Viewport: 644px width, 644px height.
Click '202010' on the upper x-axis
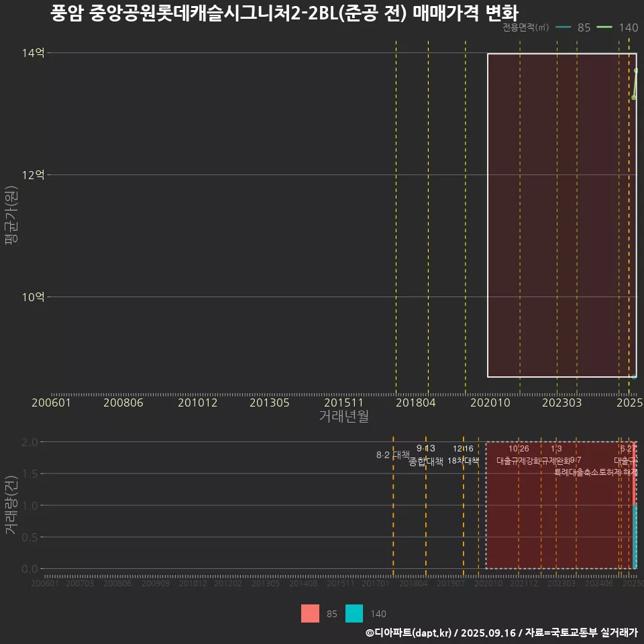(x=490, y=402)
